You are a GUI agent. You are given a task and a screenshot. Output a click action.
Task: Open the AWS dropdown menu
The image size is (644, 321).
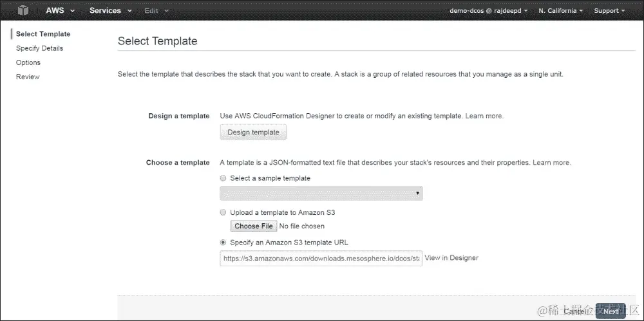point(60,11)
